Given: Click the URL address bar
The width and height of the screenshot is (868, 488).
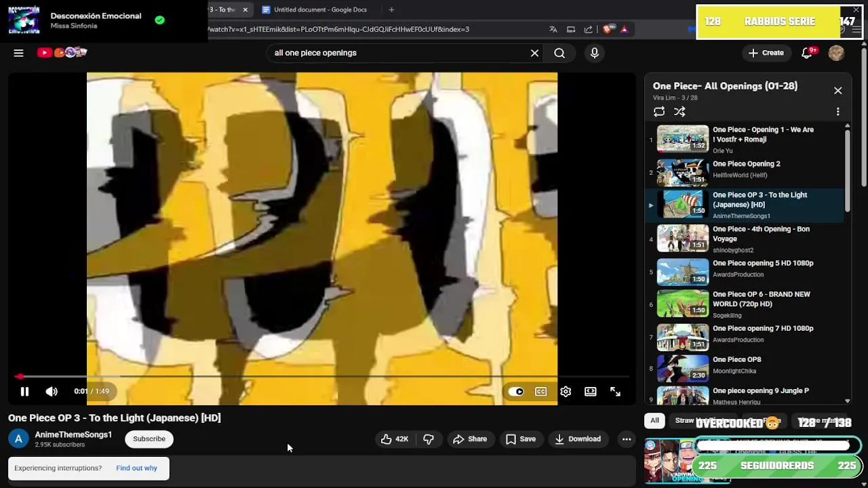Looking at the screenshot, I should pyautogui.click(x=373, y=29).
